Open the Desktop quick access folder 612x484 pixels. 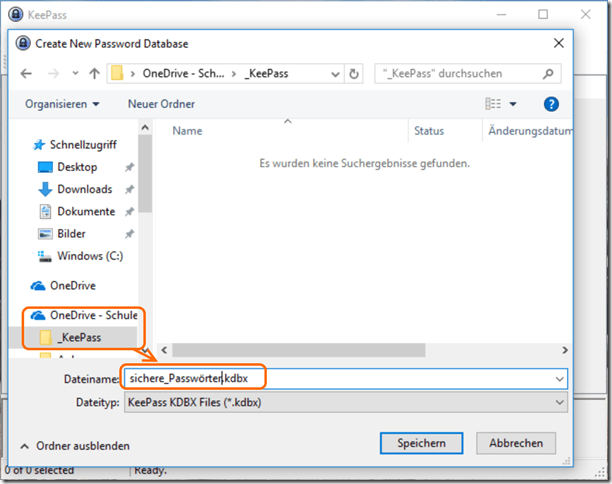[77, 167]
